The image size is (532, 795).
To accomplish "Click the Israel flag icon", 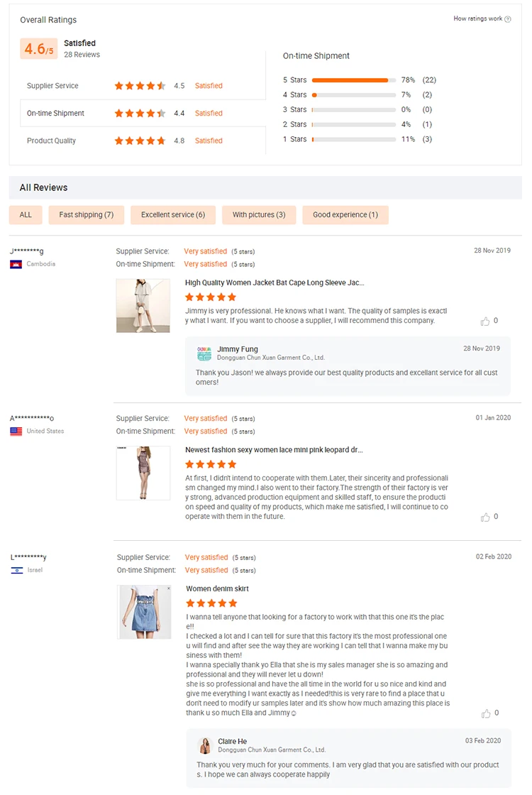I will pyautogui.click(x=17, y=571).
